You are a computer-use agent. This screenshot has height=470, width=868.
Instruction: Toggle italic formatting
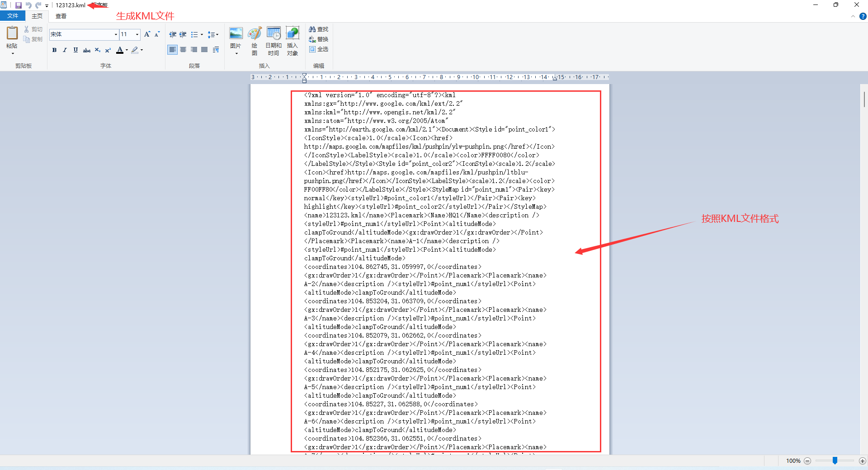65,50
